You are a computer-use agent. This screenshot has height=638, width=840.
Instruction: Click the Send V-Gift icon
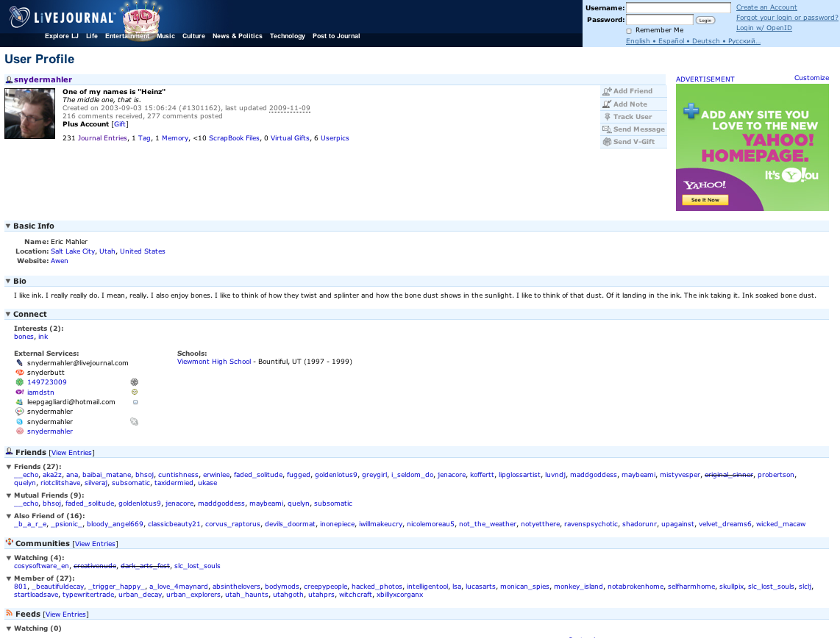click(x=606, y=142)
